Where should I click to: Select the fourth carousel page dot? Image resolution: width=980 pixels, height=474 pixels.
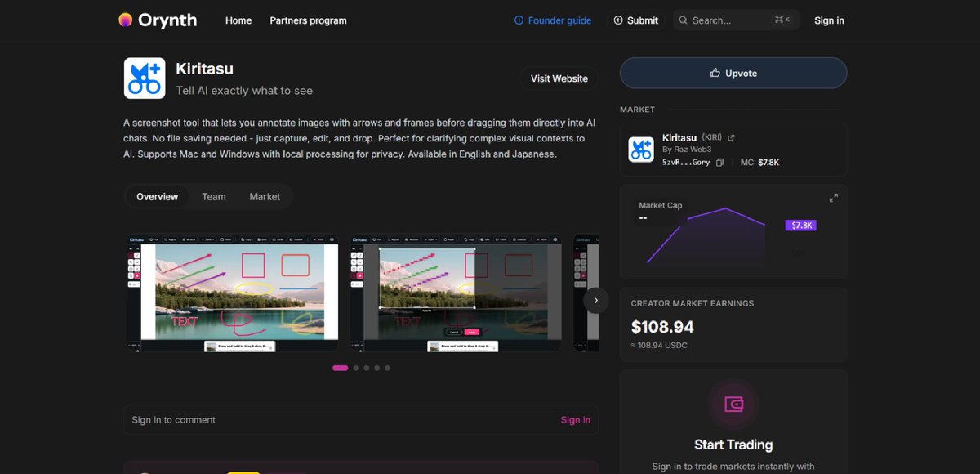coord(377,368)
